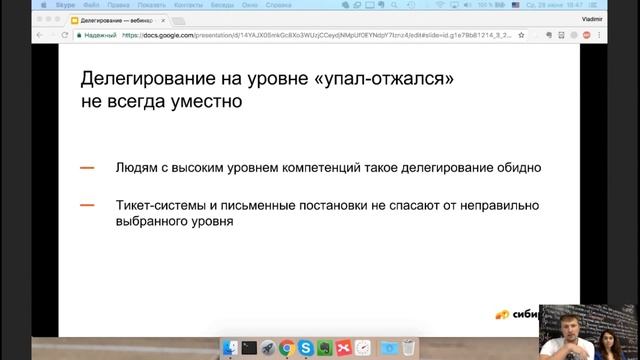The image size is (640, 360).
Task: Click the webcam video thumbnail
Action: [588, 332]
